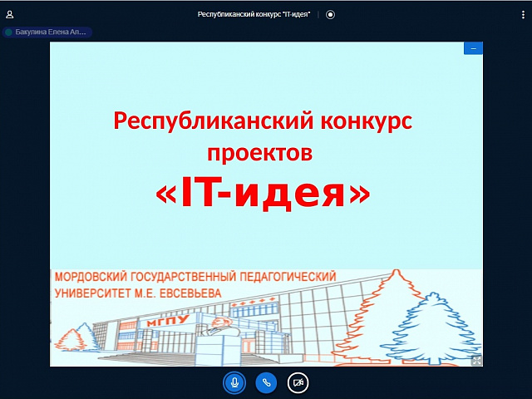The width and height of the screenshot is (532, 399).
Task: Minimize the presentation with blue minus button
Action: [473, 48]
